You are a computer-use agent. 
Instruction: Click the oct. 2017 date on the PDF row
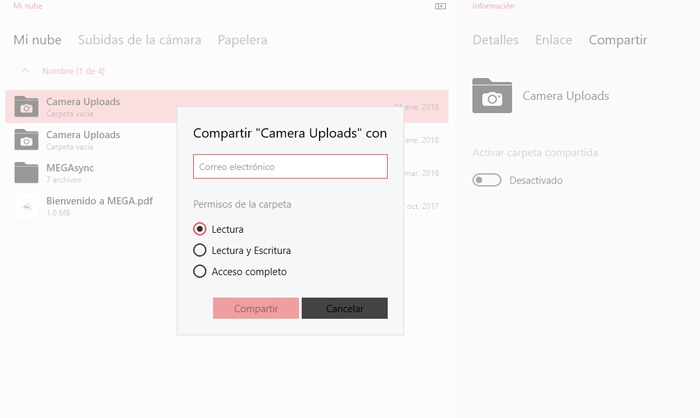coord(422,206)
